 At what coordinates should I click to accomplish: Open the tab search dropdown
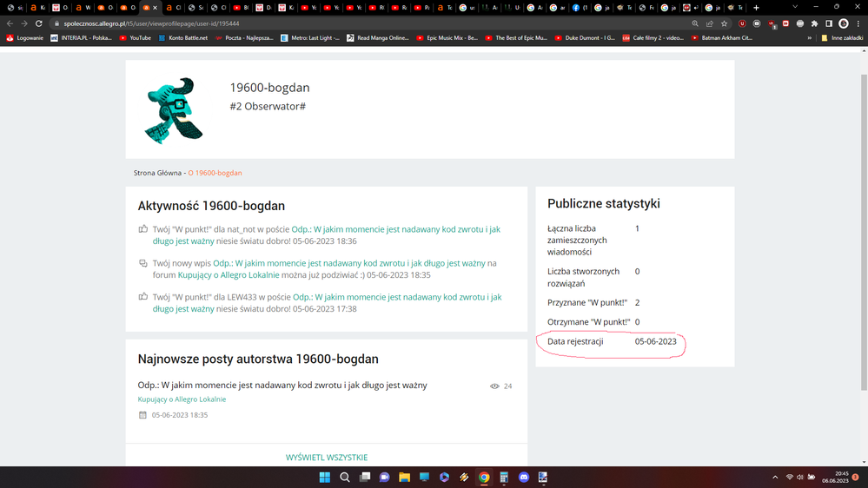tap(795, 7)
